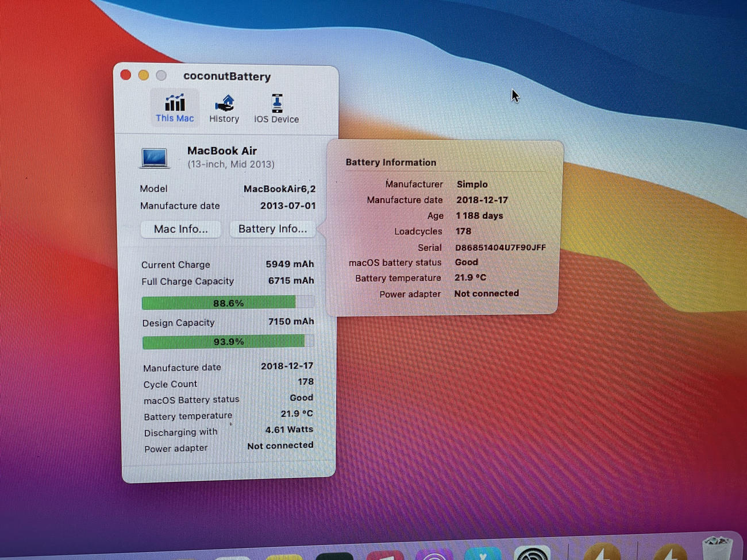Click main window's Not connected adapter value
This screenshot has width=747, height=560.
(x=280, y=446)
